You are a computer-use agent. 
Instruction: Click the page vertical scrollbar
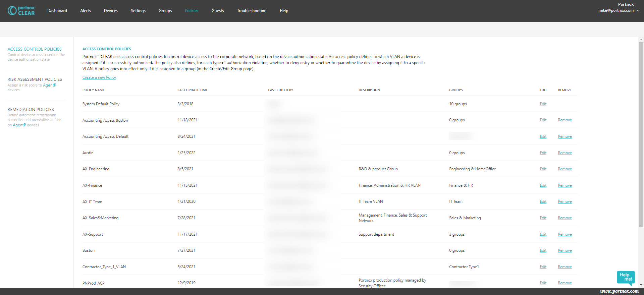641,134
